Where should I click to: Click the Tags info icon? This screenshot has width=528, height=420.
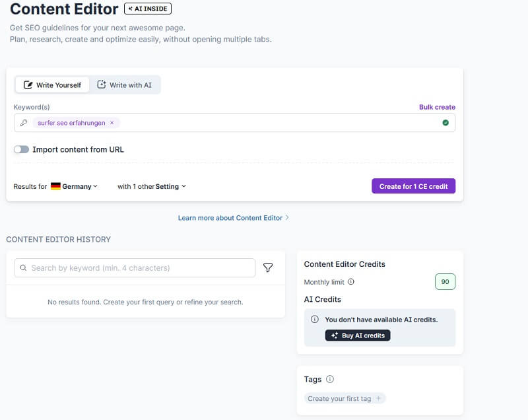coord(329,379)
